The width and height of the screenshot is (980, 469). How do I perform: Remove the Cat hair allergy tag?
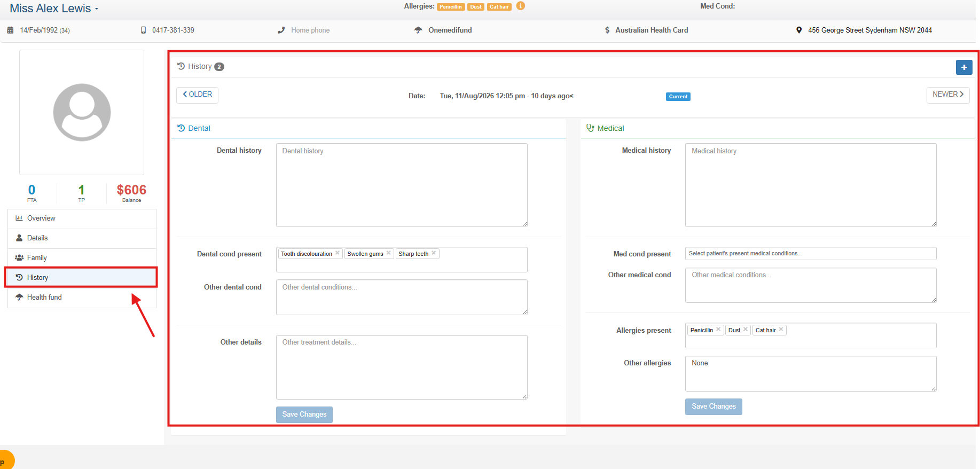(x=781, y=330)
